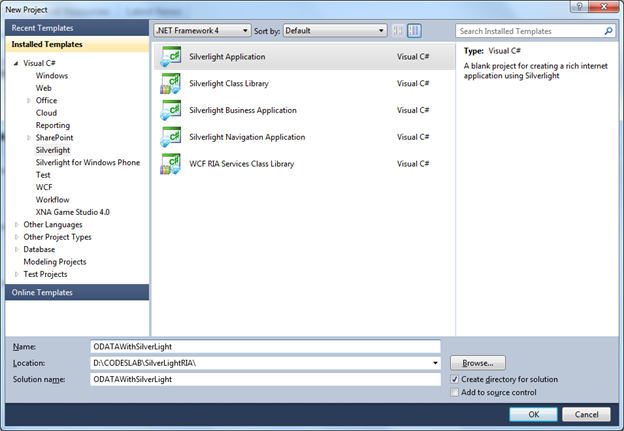Screen dimensions: 624x431
Task: Click the search magnifier icon
Action: (608, 31)
